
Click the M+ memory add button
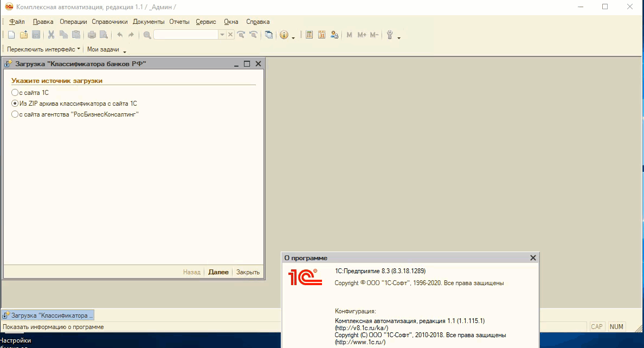(362, 35)
